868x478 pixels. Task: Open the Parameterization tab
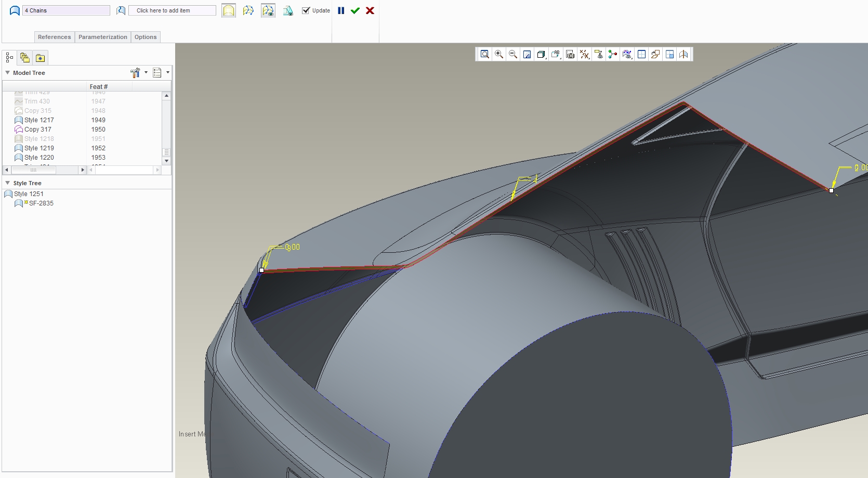pyautogui.click(x=103, y=37)
